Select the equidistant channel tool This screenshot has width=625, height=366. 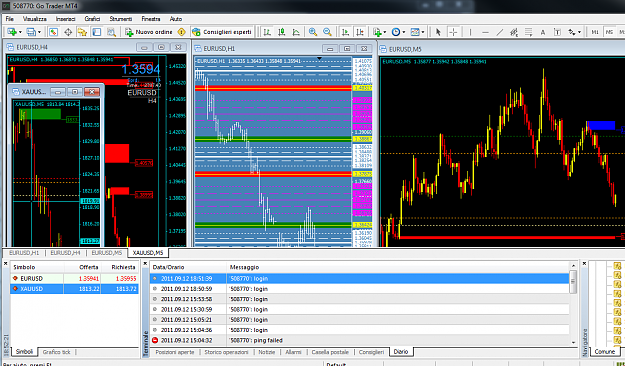pos(514,32)
